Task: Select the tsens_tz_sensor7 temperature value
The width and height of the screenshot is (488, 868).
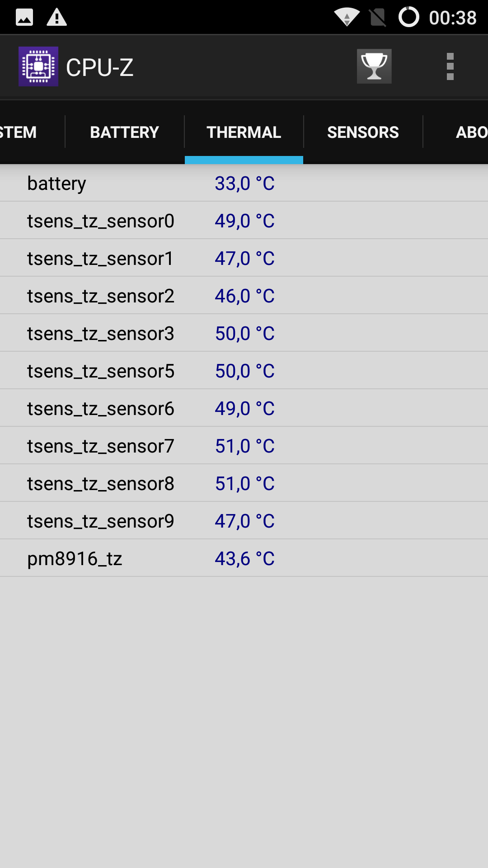Action: click(244, 446)
